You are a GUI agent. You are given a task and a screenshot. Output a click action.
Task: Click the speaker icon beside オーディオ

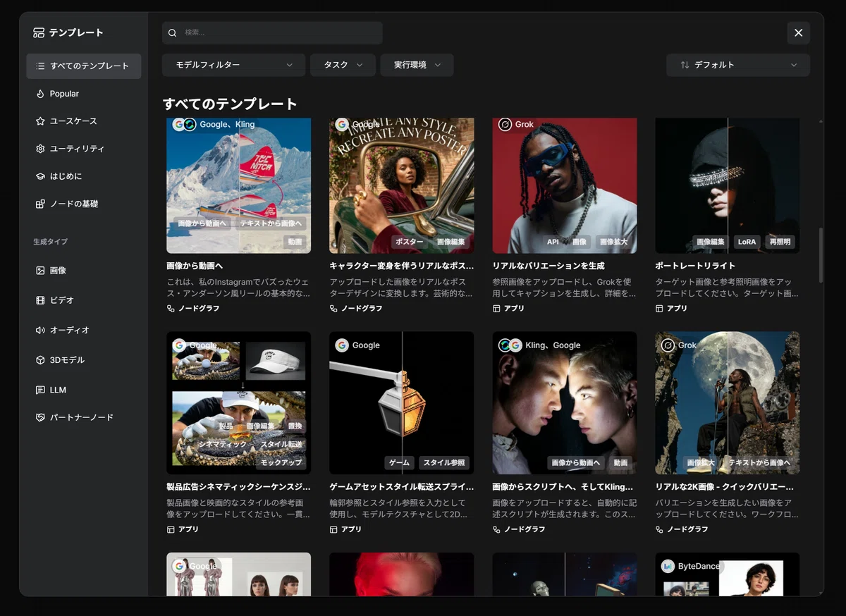(x=40, y=330)
